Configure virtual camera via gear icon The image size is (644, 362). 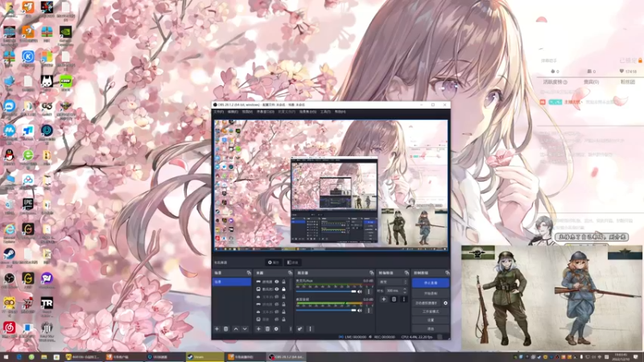tap(446, 303)
